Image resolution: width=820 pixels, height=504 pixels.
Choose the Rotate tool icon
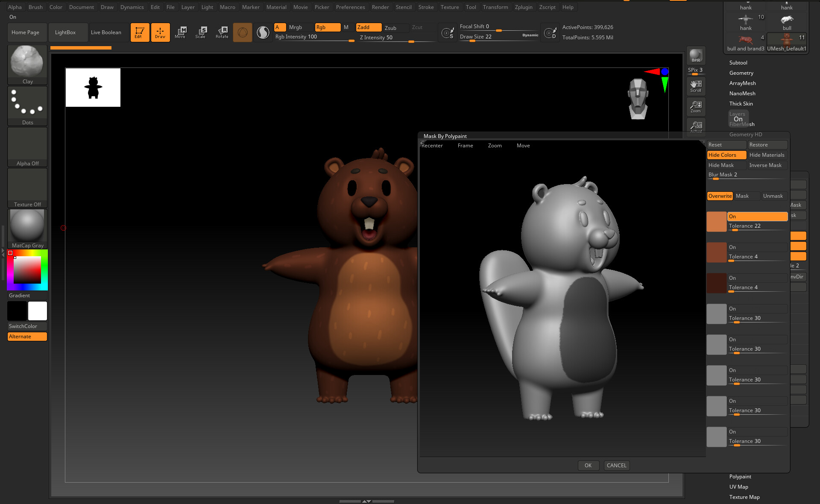coord(222,32)
